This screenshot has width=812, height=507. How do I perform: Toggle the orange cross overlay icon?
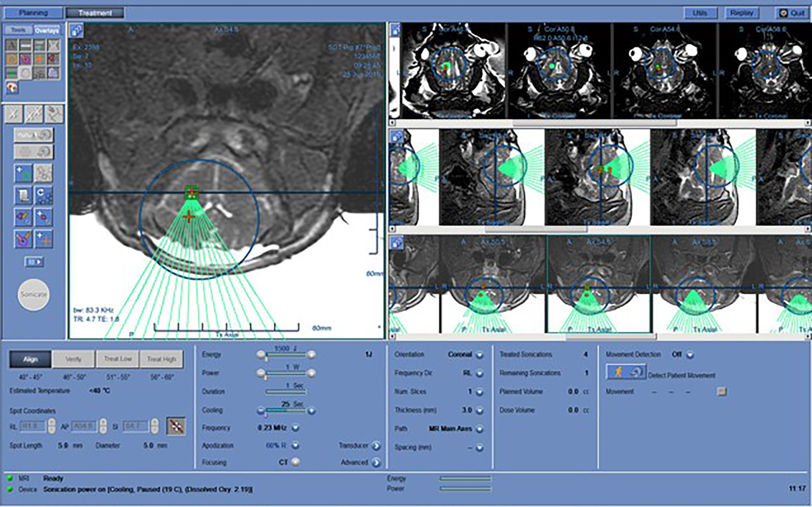pyautogui.click(x=40, y=59)
